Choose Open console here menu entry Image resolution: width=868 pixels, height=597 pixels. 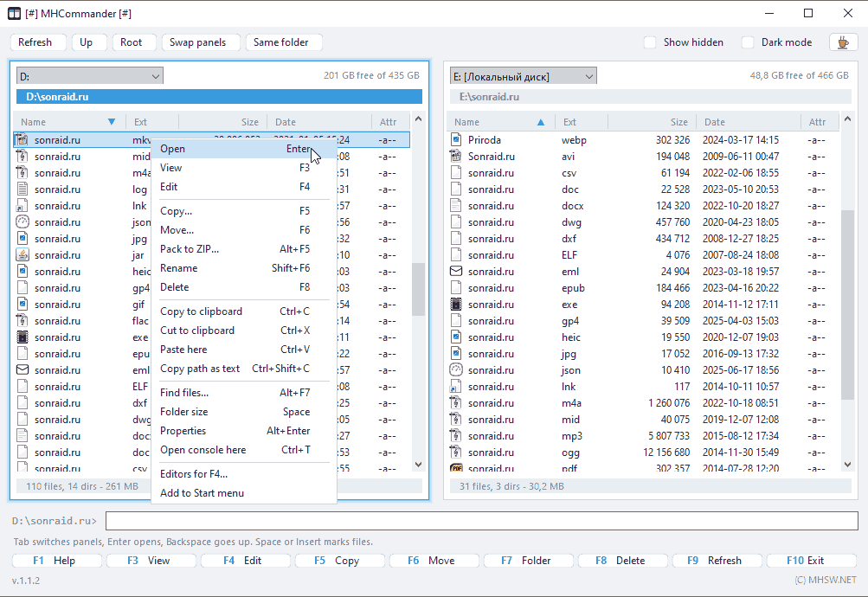point(243,450)
